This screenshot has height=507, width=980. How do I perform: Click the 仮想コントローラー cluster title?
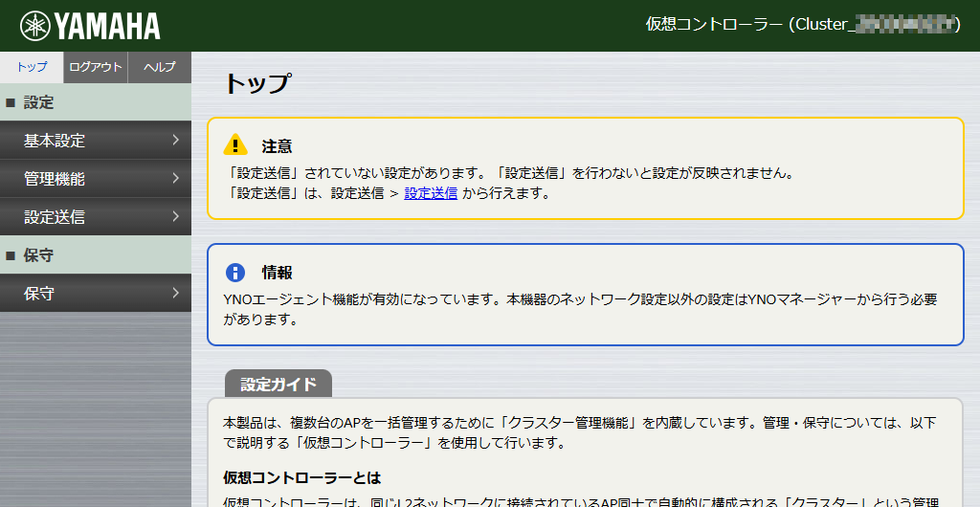pyautogui.click(x=802, y=25)
